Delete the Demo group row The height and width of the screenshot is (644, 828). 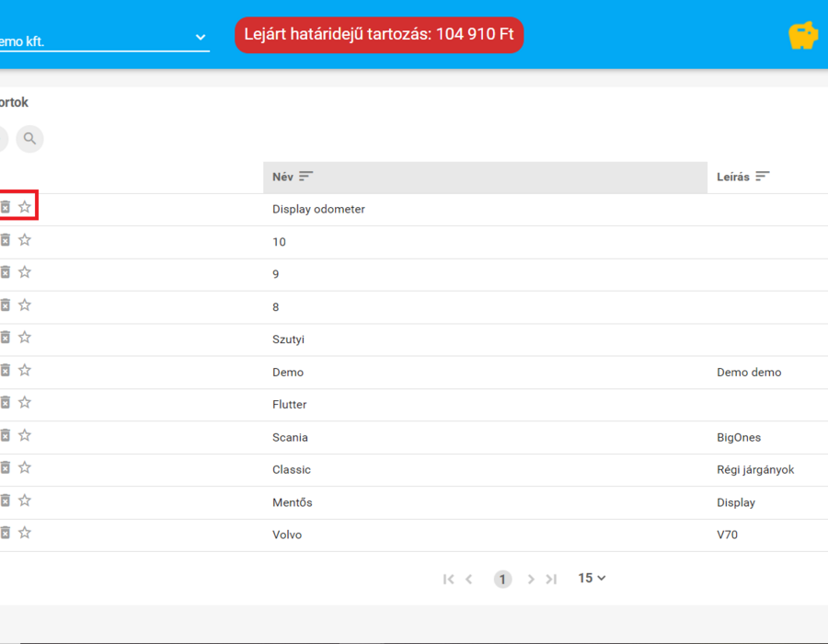[5, 370]
